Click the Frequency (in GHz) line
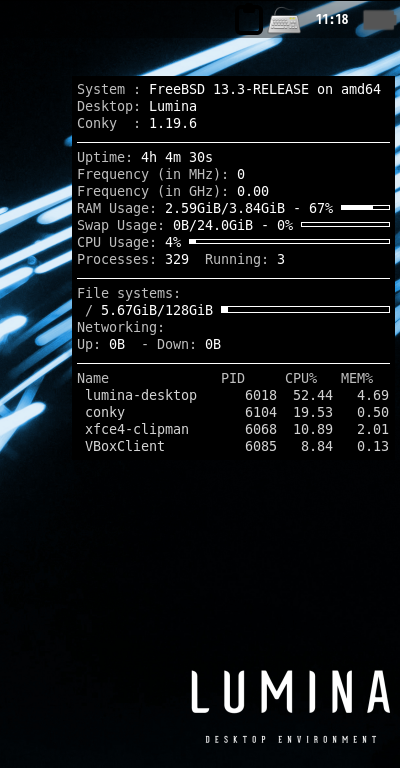The image size is (400, 768). [173, 191]
